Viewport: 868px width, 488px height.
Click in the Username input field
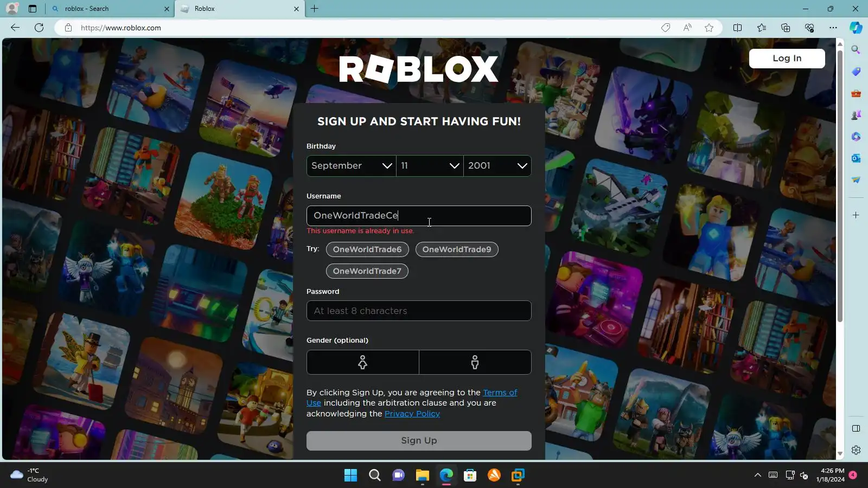419,216
